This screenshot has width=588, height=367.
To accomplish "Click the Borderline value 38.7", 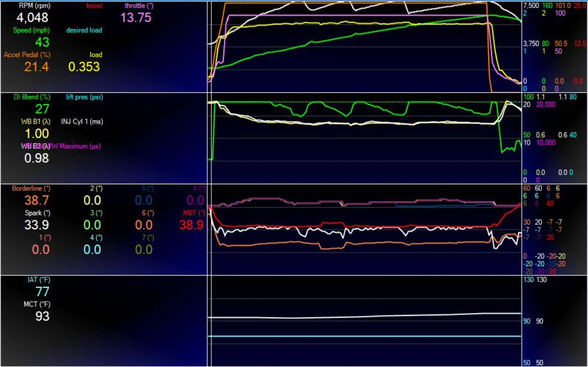I will (37, 200).
